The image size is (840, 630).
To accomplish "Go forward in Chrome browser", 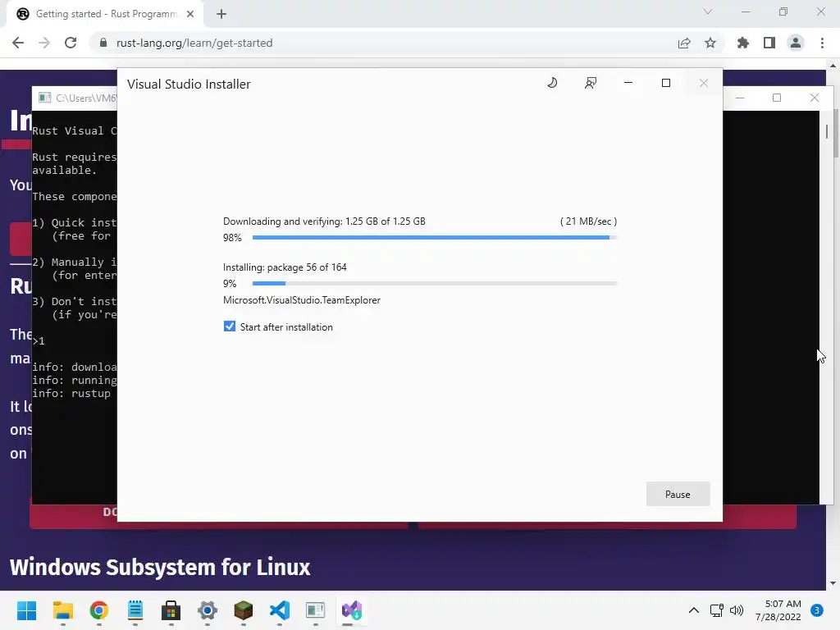I will 44,43.
